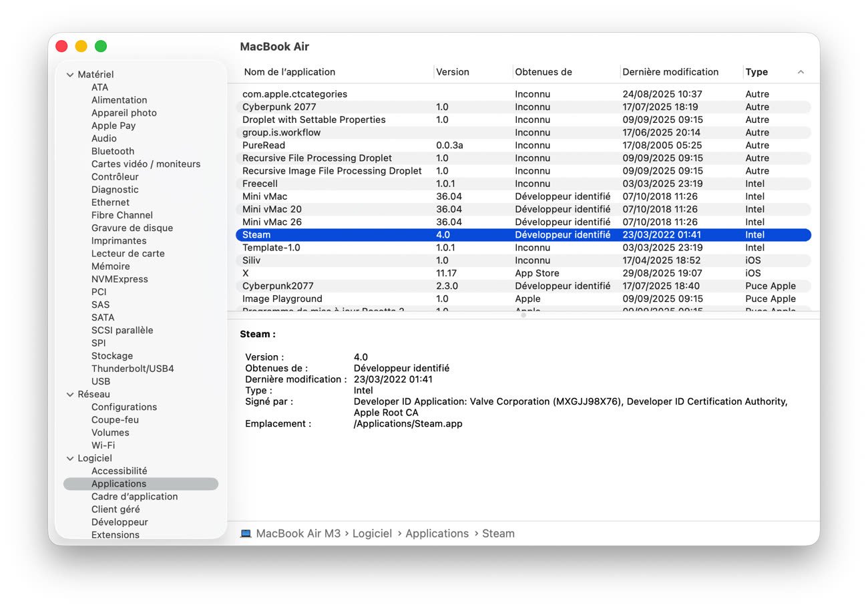Image resolution: width=868 pixels, height=609 pixels.
Task: Click Logiciel in the path bar
Action: coord(372,534)
